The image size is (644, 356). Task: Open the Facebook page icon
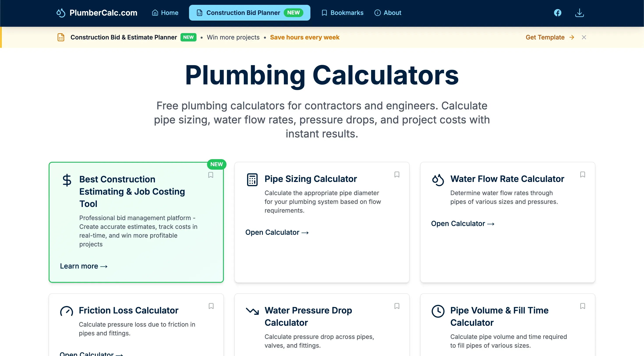pos(557,13)
